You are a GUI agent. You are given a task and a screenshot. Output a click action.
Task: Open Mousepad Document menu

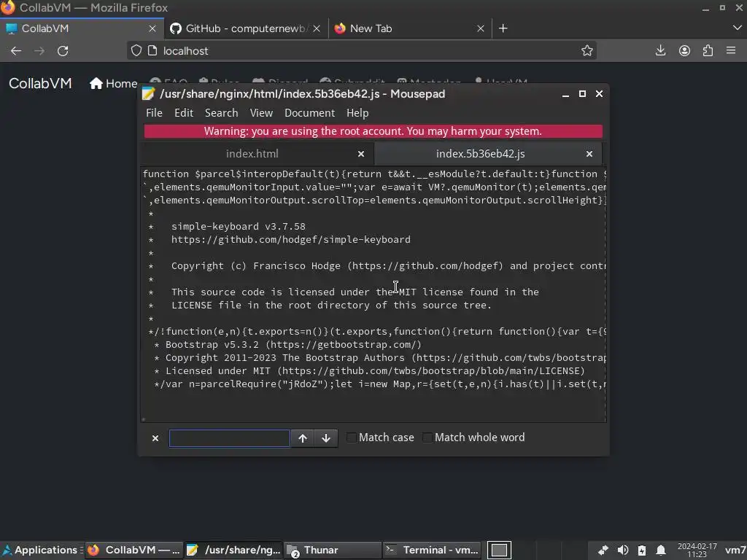(309, 113)
